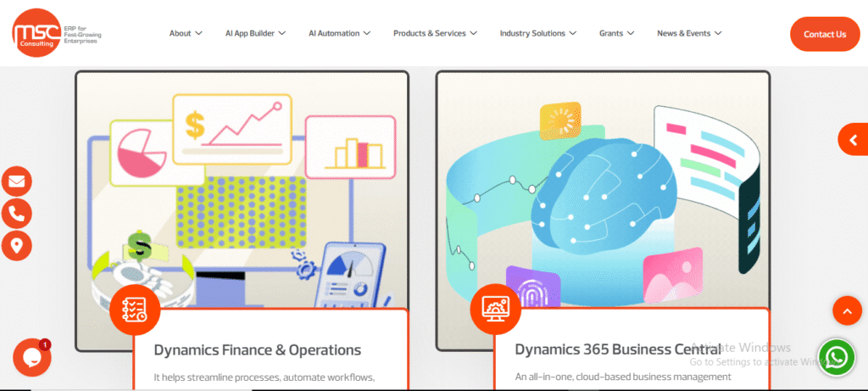Click the scroll-to-top arrow button

(x=846, y=311)
